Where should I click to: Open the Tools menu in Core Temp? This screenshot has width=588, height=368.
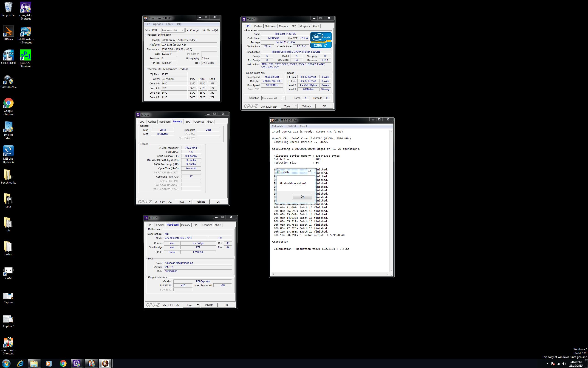(169, 24)
